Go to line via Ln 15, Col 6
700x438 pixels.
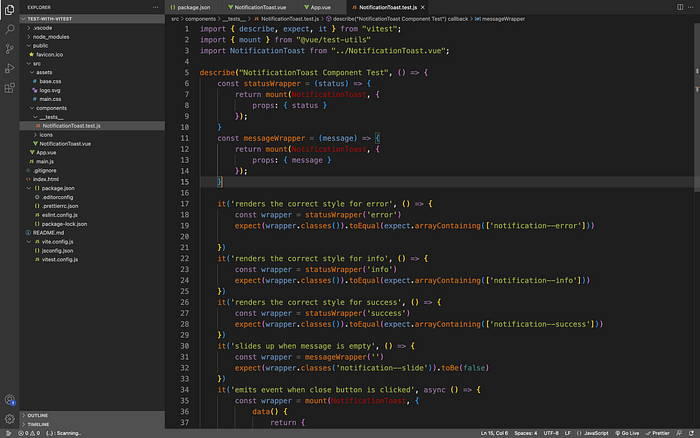pyautogui.click(x=494, y=433)
